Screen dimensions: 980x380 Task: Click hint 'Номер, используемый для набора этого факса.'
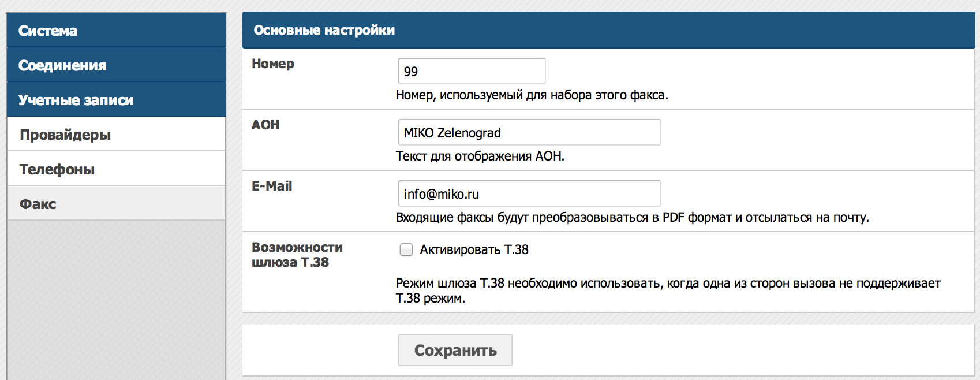coord(532,95)
